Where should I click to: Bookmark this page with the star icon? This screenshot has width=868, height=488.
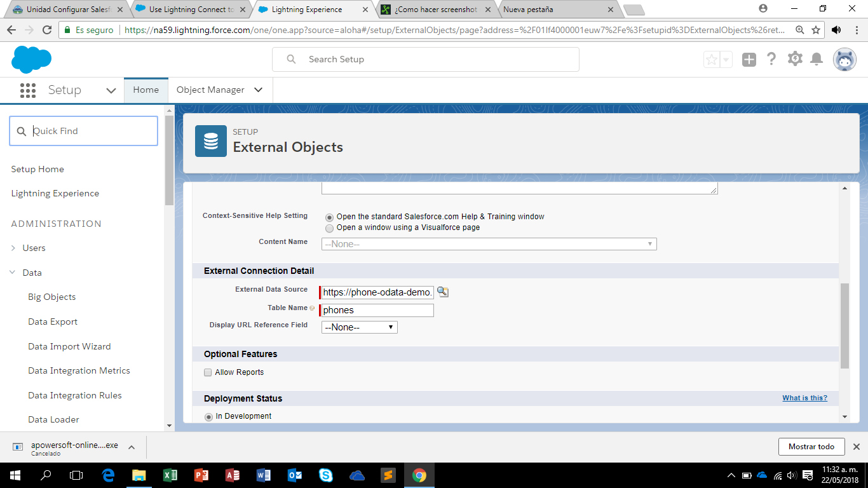tap(816, 30)
